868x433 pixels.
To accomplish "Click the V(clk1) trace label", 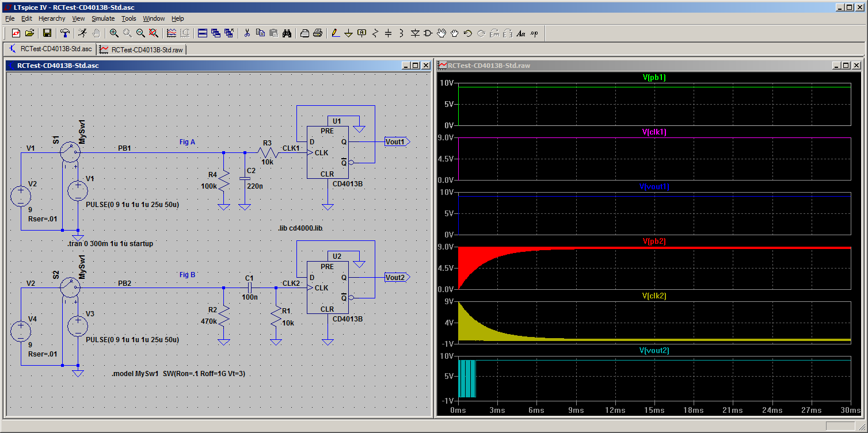I will coord(654,132).
